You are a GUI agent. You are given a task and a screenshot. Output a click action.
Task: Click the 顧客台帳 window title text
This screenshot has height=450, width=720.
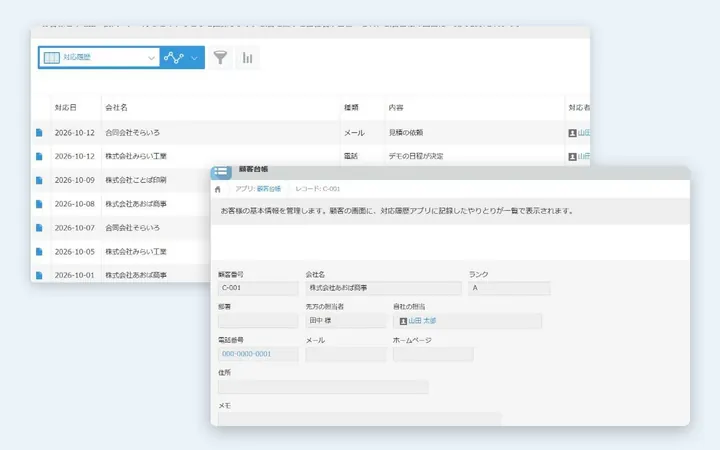tap(253, 169)
